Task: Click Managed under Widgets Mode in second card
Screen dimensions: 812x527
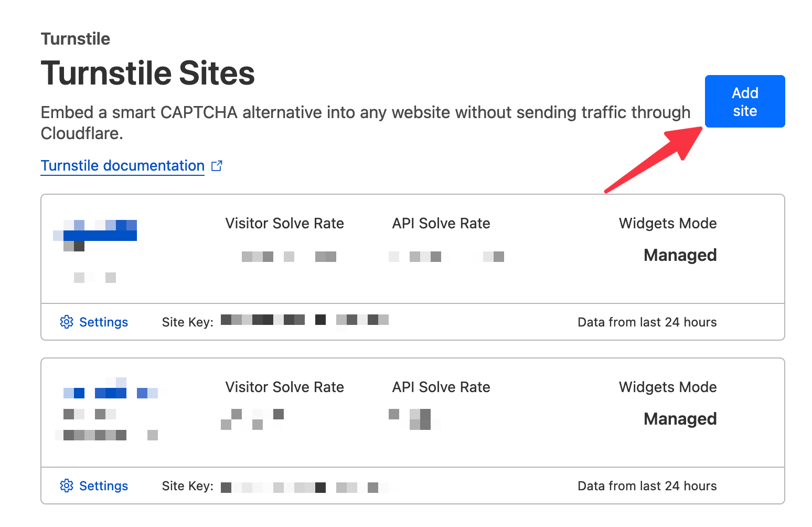Action: (680, 419)
